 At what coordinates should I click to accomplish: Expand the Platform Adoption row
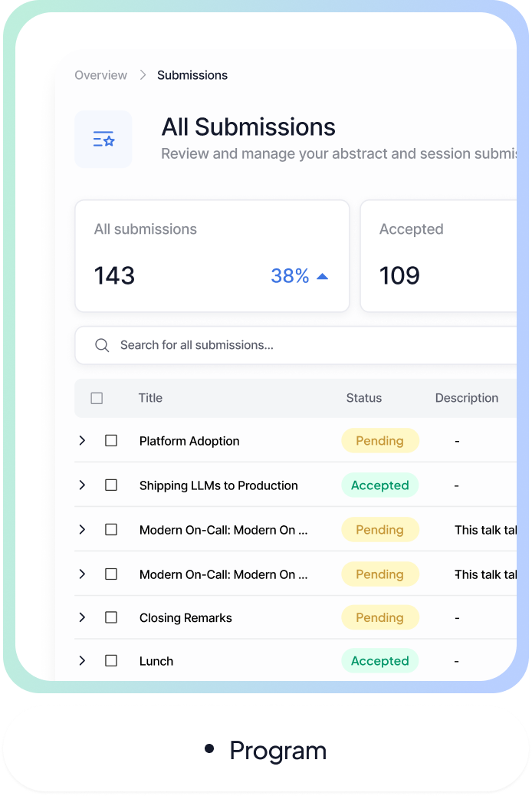[82, 441]
